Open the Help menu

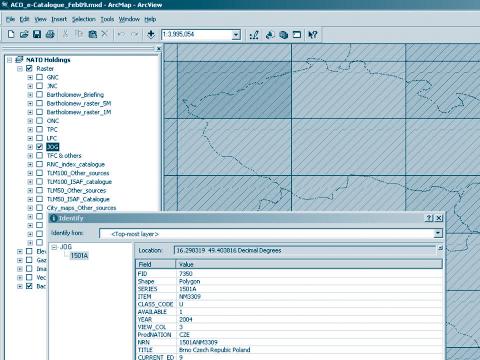pyautogui.click(x=150, y=19)
